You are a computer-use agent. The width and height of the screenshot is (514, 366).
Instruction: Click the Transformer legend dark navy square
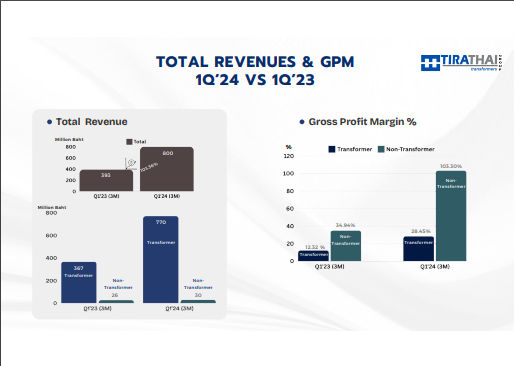(332, 149)
